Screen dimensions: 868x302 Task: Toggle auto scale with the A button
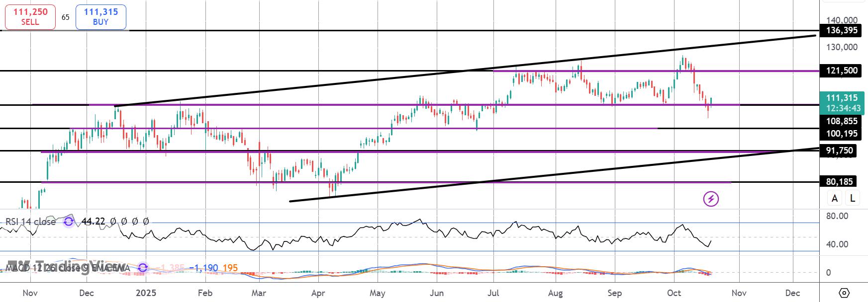[x=835, y=198]
